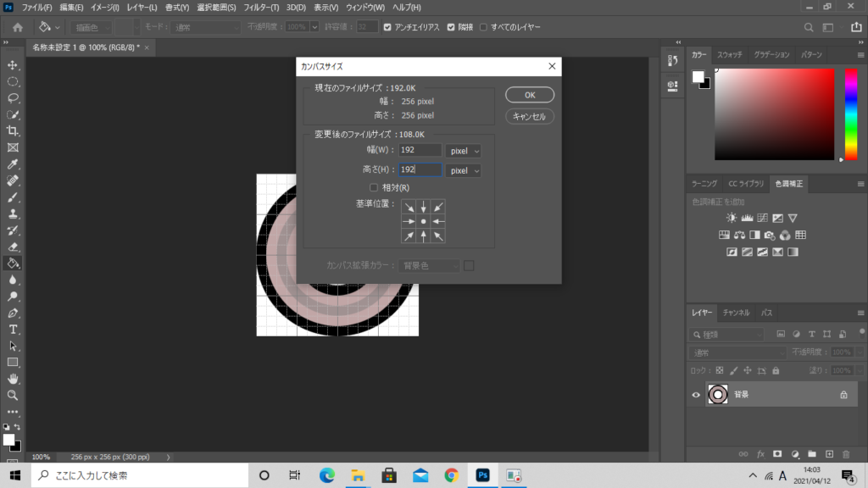
Task: Open the フィルター(T) menu
Action: point(261,8)
